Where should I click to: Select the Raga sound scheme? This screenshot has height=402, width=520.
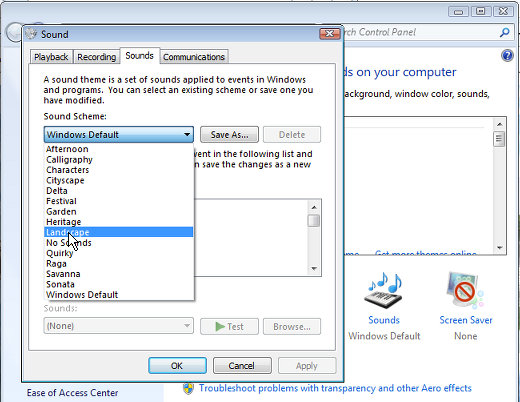point(119,263)
